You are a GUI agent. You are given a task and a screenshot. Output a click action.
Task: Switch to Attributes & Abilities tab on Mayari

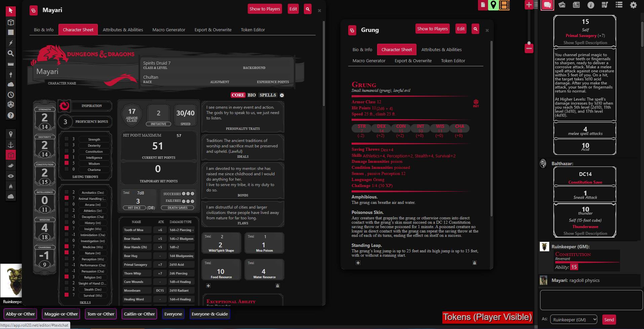tap(123, 30)
